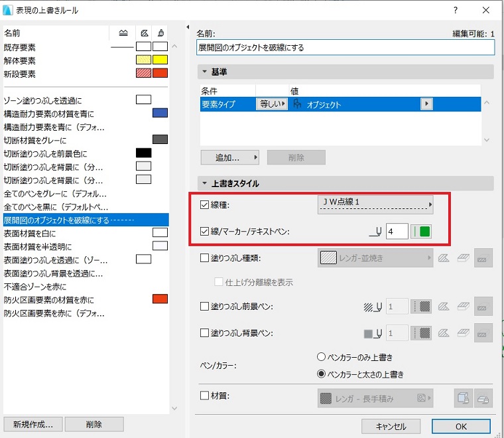The image size is (504, 438).
Task: Open the JW点線1 line type dropdown
Action: tap(375, 204)
